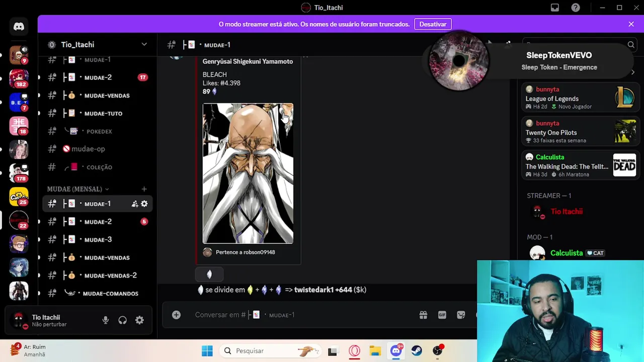Click the plus attachment button in message bar
Screen dimensions: 644x362
click(x=176, y=315)
